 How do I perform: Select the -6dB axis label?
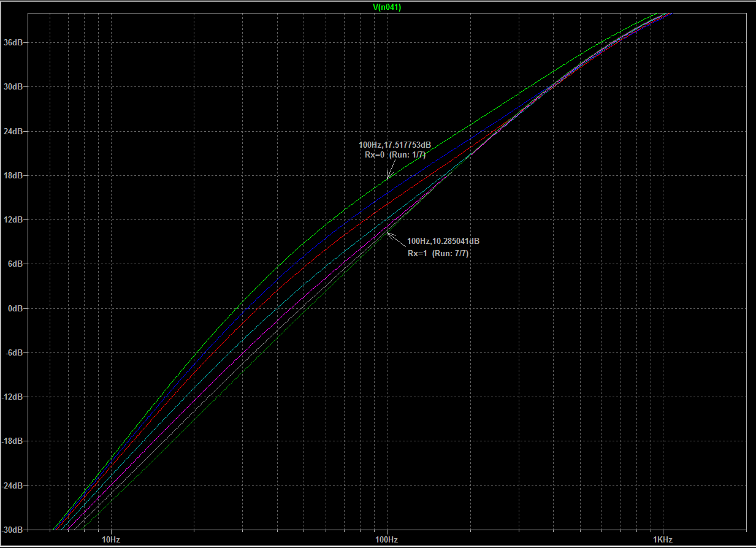point(13,353)
